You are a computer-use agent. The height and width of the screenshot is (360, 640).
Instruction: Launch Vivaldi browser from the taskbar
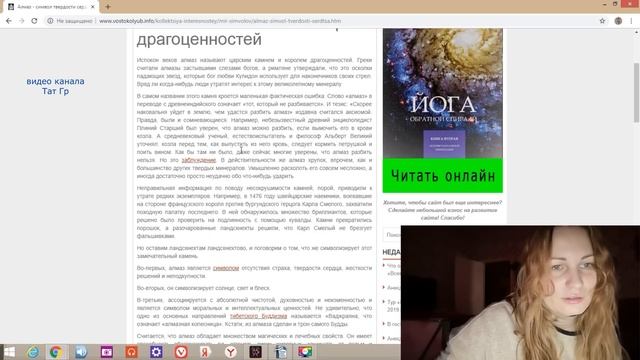tap(181, 352)
